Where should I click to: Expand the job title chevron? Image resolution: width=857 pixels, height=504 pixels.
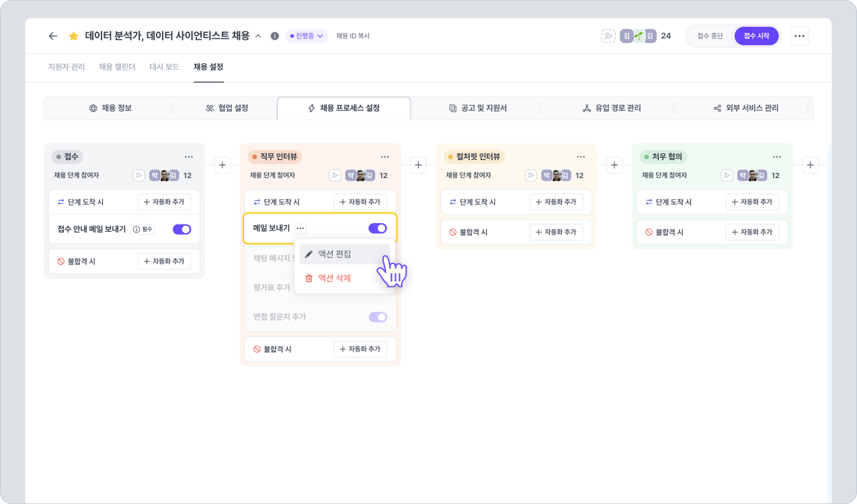point(258,36)
